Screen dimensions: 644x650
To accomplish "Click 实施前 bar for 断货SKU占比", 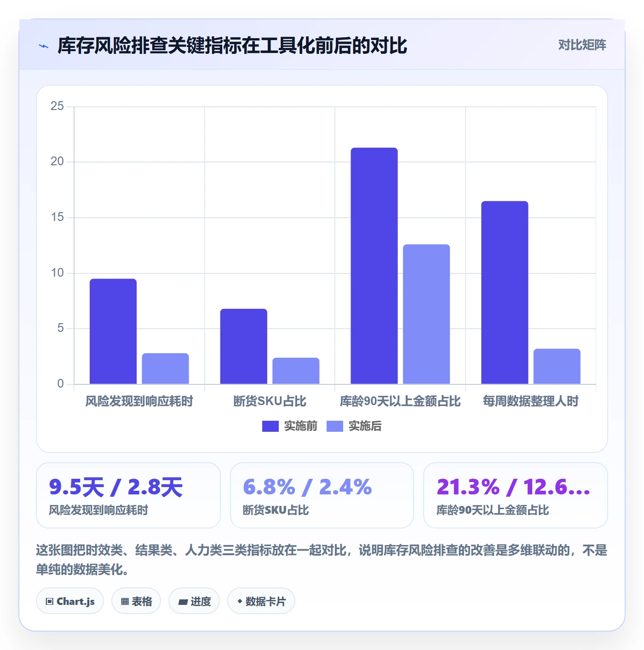I will 244,346.
